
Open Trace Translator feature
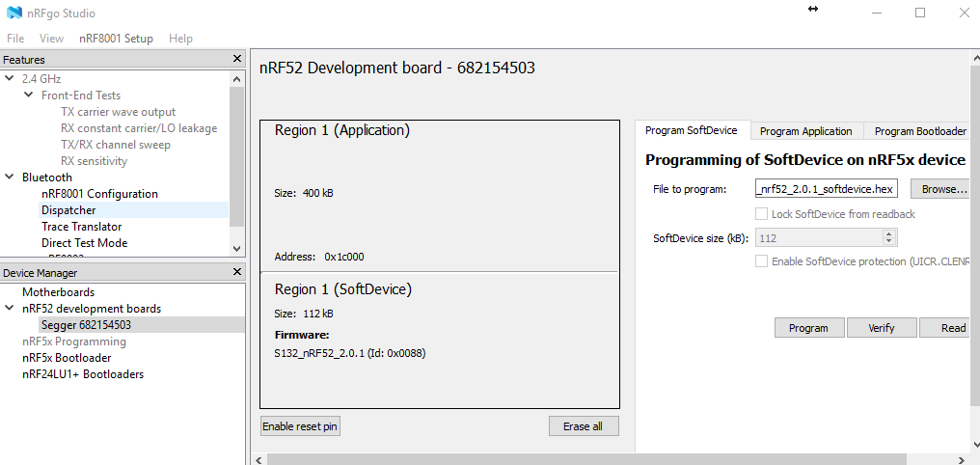click(x=81, y=227)
